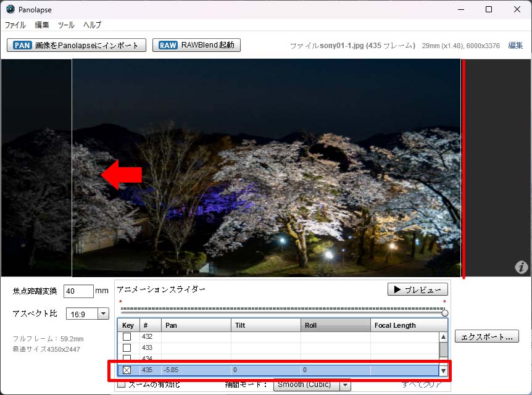Enable the Key checkbox for frame 432
The image size is (532, 395).
(x=127, y=337)
